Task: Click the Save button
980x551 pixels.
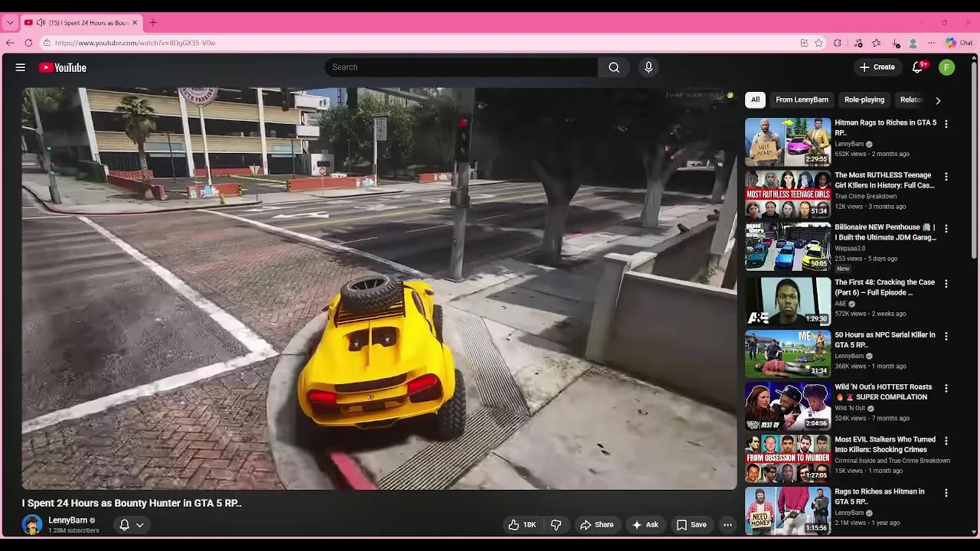Action: (x=691, y=525)
